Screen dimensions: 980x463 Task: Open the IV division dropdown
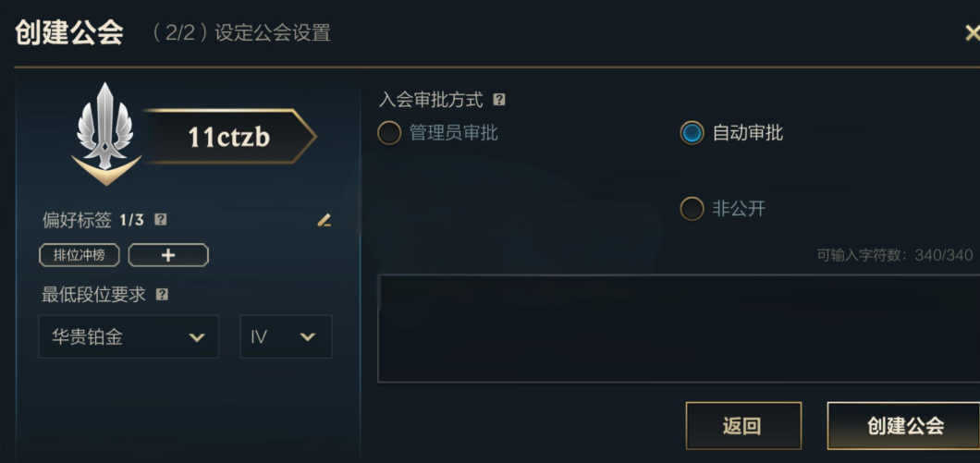click(287, 336)
